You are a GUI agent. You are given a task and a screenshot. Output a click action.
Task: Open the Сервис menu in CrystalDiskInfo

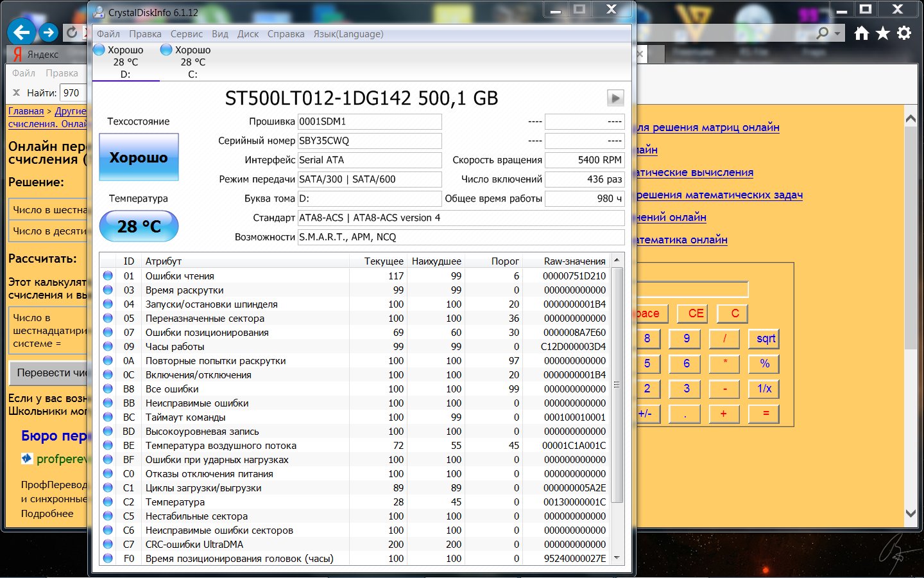[x=187, y=34]
